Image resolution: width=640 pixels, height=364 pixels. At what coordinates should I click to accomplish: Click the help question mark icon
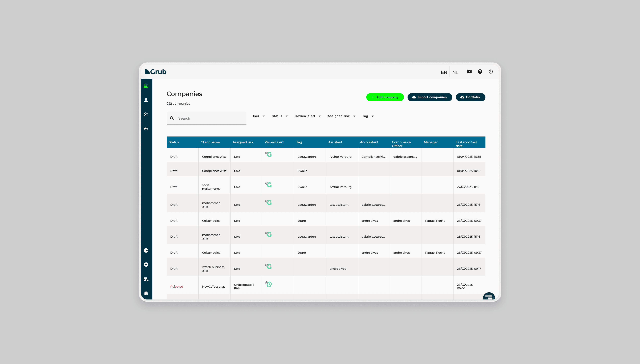click(x=480, y=72)
